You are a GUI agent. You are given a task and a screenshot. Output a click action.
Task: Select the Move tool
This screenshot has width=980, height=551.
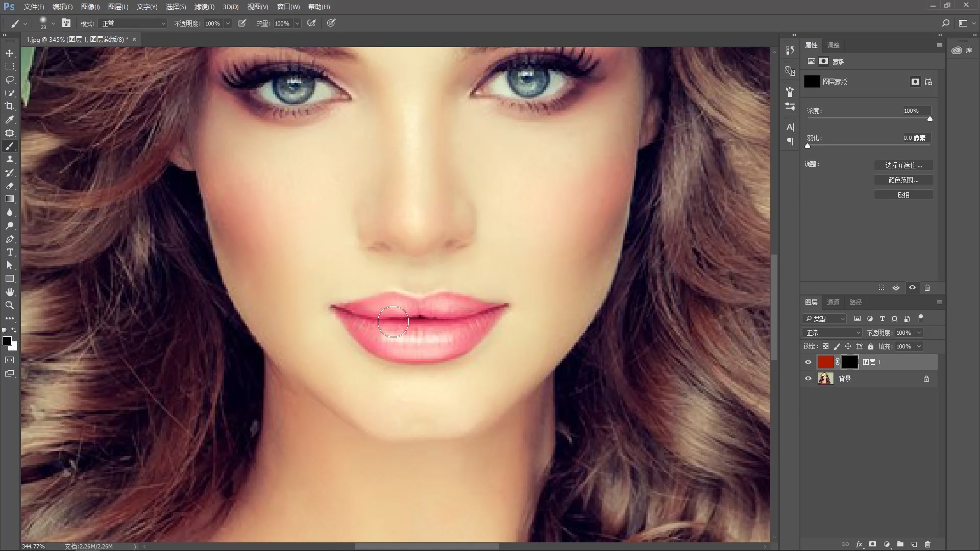(10, 54)
